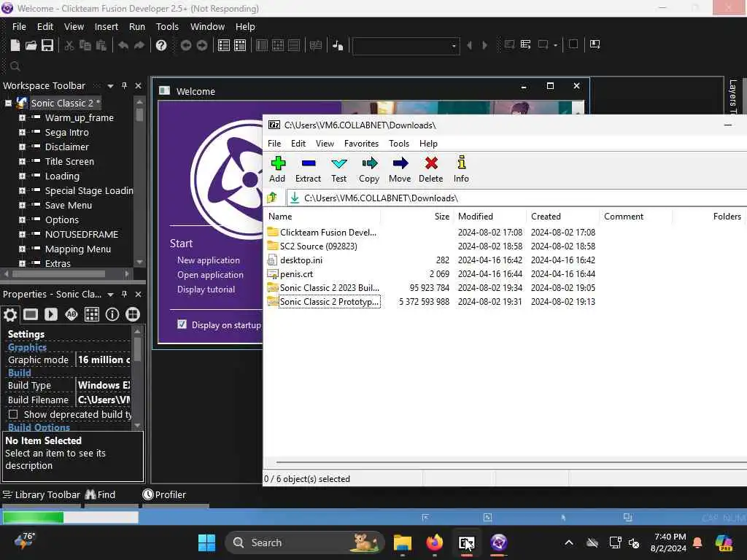The width and height of the screenshot is (747, 560).
Task: Click the magnifier search icon below toolbar
Action: [15, 66]
